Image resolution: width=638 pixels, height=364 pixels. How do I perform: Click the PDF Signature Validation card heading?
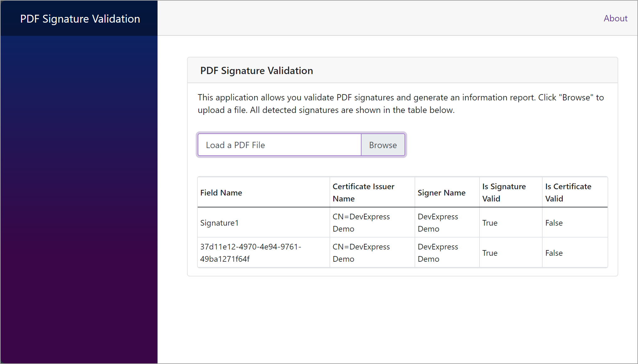click(x=256, y=71)
